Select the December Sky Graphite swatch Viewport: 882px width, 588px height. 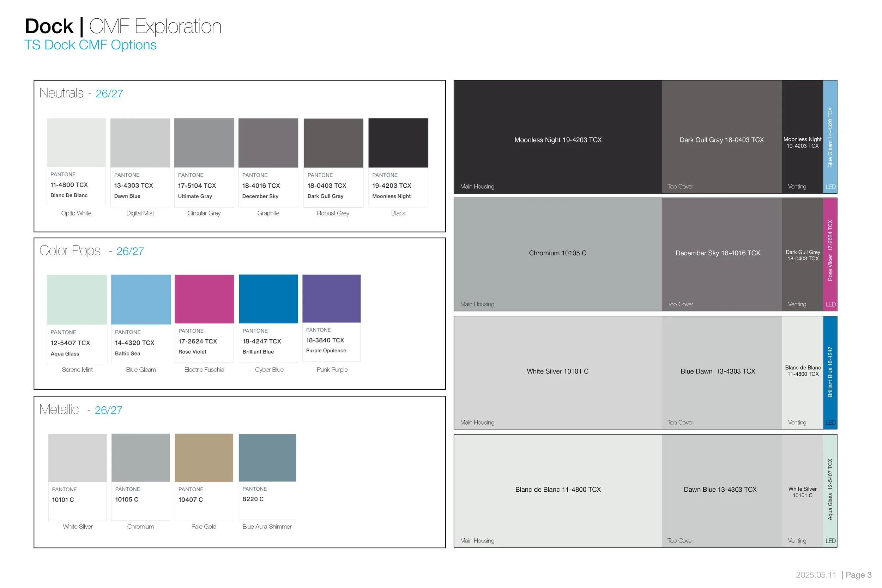pos(268,143)
